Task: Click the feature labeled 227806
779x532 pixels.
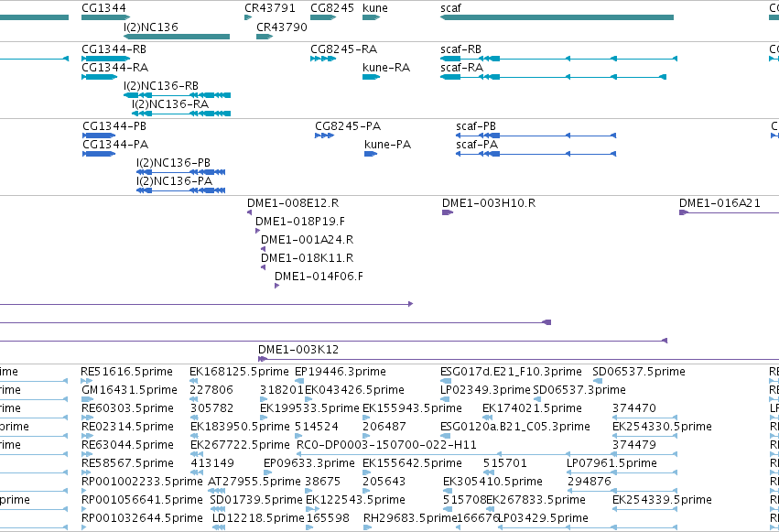Action: click(194, 399)
